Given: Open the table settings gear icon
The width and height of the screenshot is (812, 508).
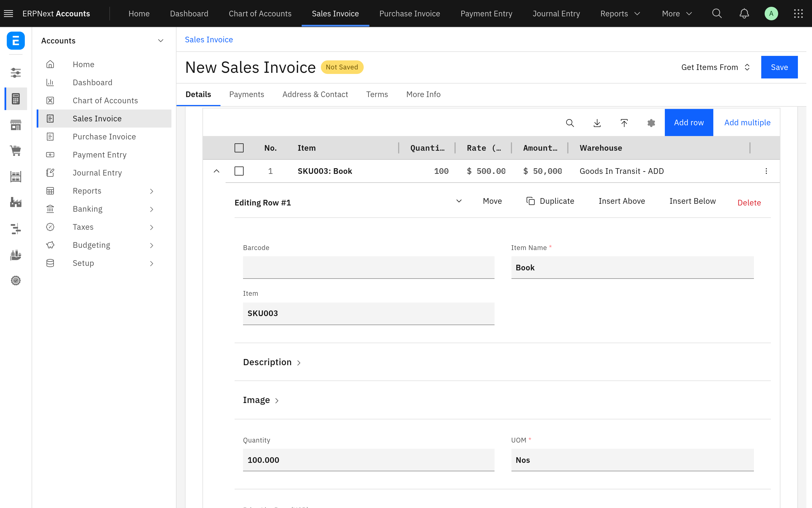Looking at the screenshot, I should point(651,123).
